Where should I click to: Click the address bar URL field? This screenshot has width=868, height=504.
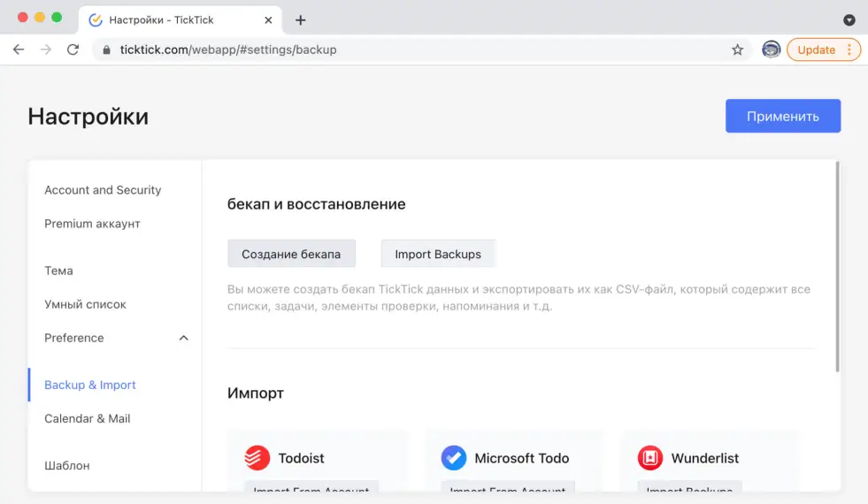click(x=416, y=50)
